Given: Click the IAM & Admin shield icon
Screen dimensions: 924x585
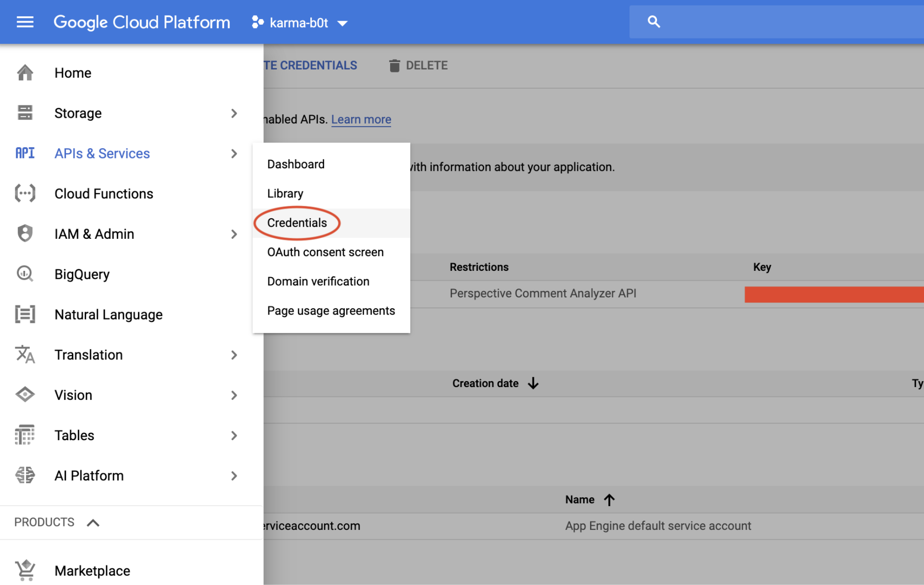Looking at the screenshot, I should coord(25,233).
